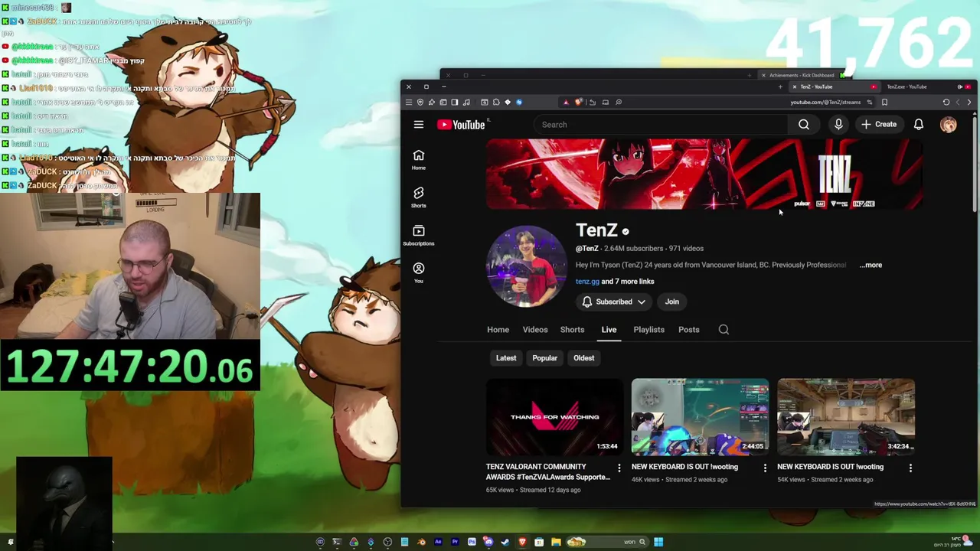Reload the page in browser toolbar
This screenshot has width=980, height=551.
point(946,102)
